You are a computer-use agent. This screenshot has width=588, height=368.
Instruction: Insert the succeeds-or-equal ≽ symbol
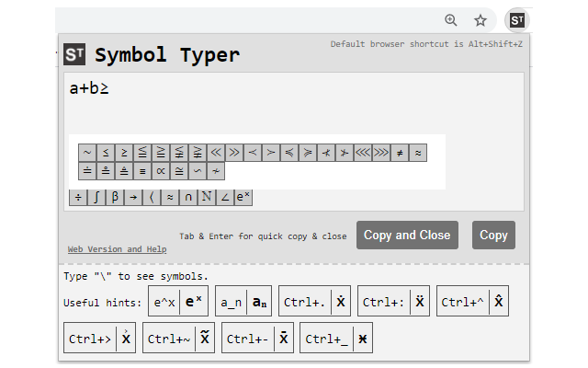[x=308, y=153]
